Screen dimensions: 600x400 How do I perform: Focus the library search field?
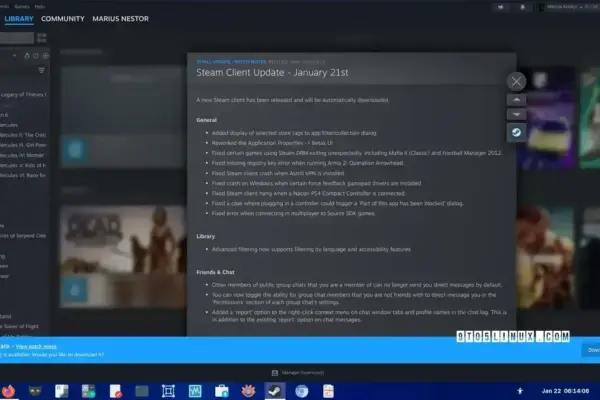click(17, 38)
